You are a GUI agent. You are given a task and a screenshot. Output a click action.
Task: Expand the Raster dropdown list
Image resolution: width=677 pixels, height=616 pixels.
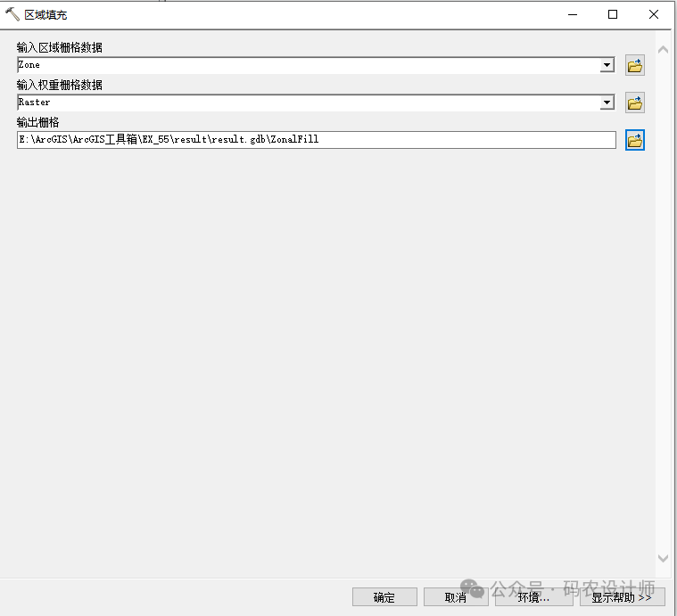coord(607,103)
